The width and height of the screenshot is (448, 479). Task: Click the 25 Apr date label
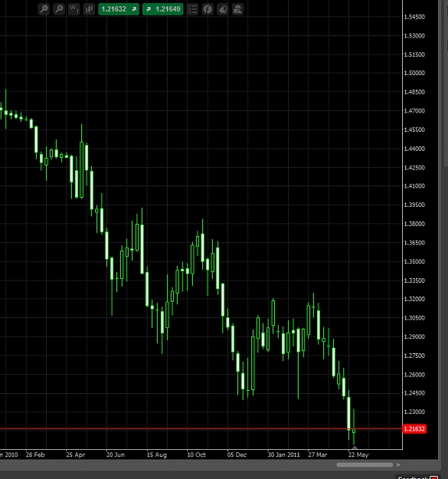(75, 454)
